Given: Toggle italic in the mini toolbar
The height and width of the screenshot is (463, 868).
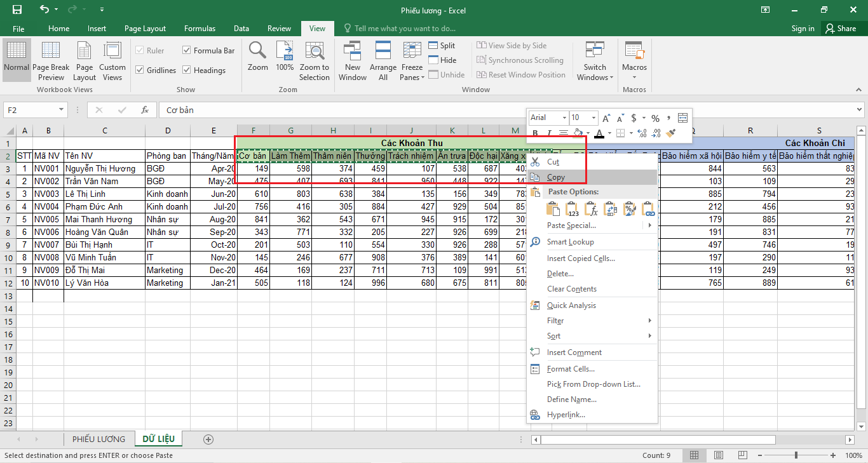Looking at the screenshot, I should coord(549,133).
